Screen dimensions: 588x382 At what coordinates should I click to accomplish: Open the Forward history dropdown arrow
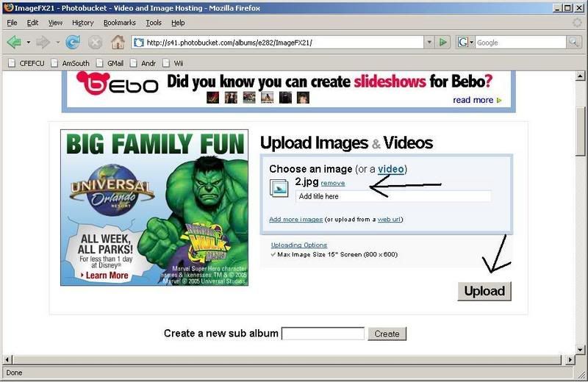tap(57, 43)
